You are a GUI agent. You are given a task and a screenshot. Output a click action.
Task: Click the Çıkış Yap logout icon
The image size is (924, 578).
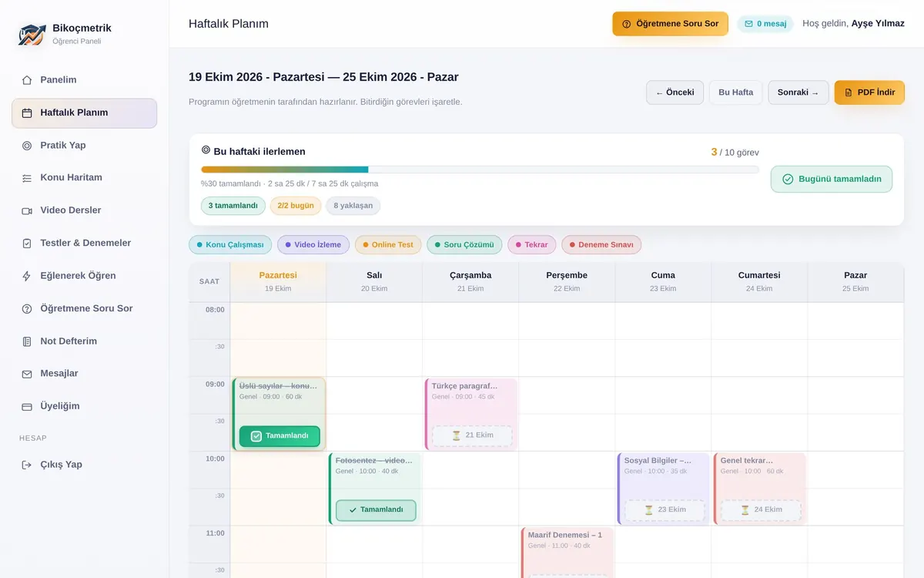pyautogui.click(x=27, y=465)
